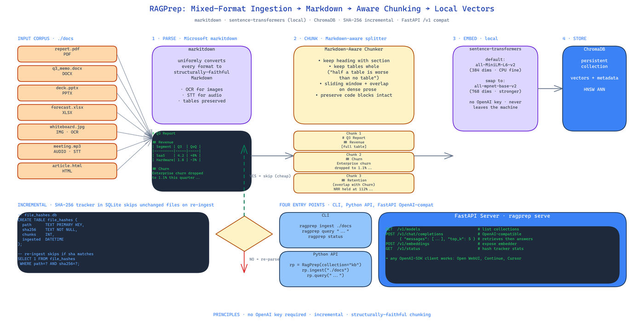Click 'STT for audio' line
The height and width of the screenshot is (323, 644).
coord(201,95)
